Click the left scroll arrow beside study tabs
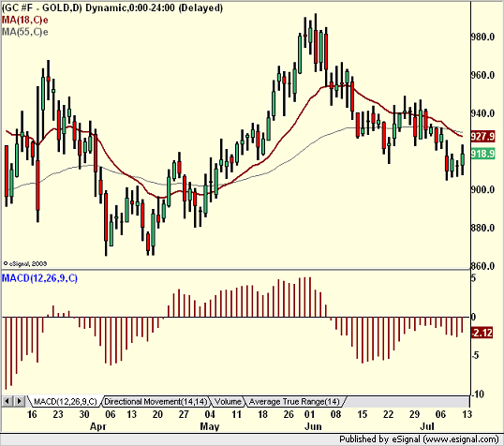The image size is (504, 446). tap(7, 401)
